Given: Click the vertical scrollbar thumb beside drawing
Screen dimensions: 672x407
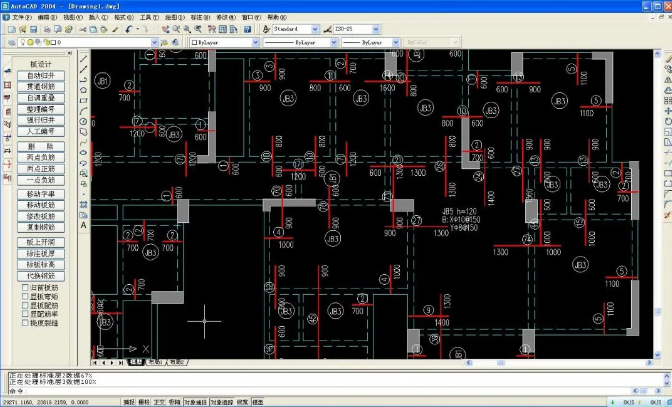Looking at the screenshot, I should tap(657, 311).
